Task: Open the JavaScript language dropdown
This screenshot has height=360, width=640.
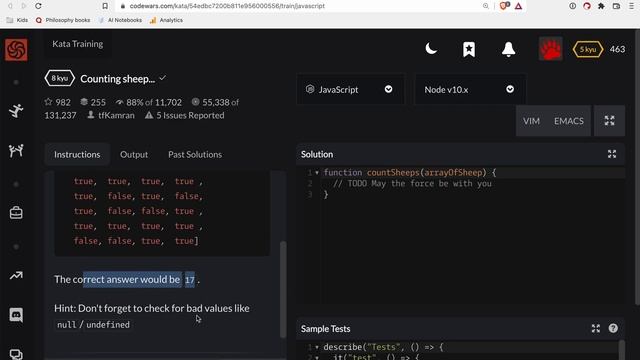Action: pyautogui.click(x=350, y=89)
